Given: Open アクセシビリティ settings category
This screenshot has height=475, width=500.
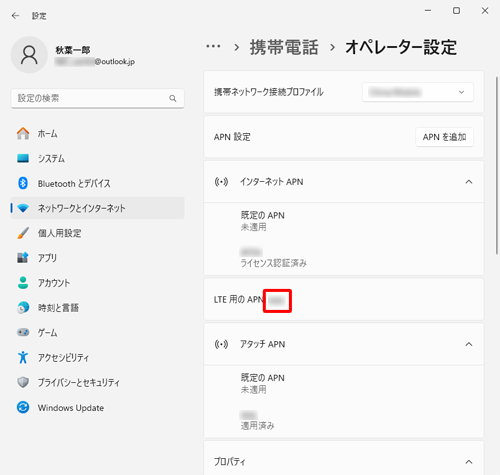Looking at the screenshot, I should tap(98, 357).
